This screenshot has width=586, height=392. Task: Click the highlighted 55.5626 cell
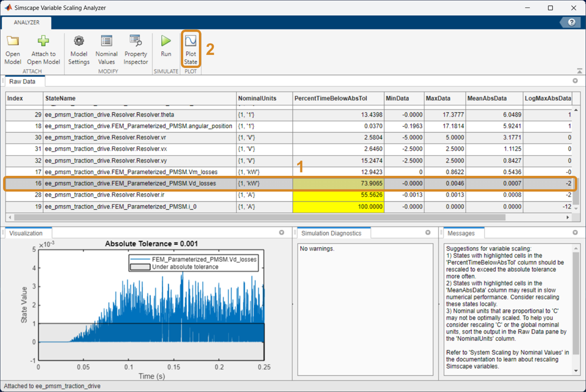coord(338,195)
